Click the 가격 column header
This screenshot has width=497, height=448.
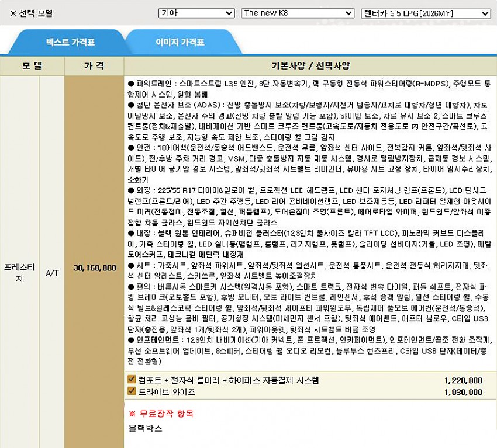(x=94, y=65)
